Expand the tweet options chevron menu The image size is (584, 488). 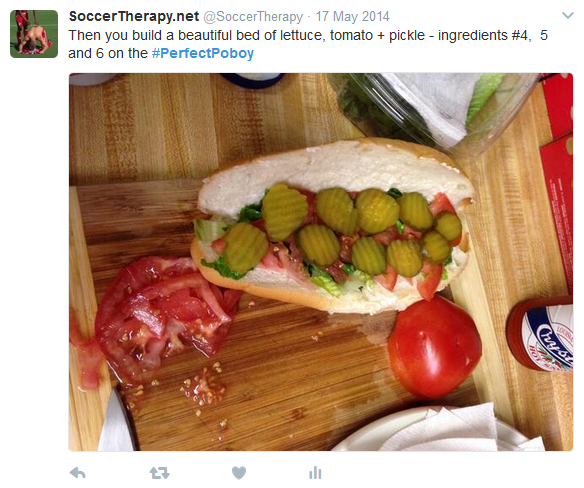click(x=568, y=16)
